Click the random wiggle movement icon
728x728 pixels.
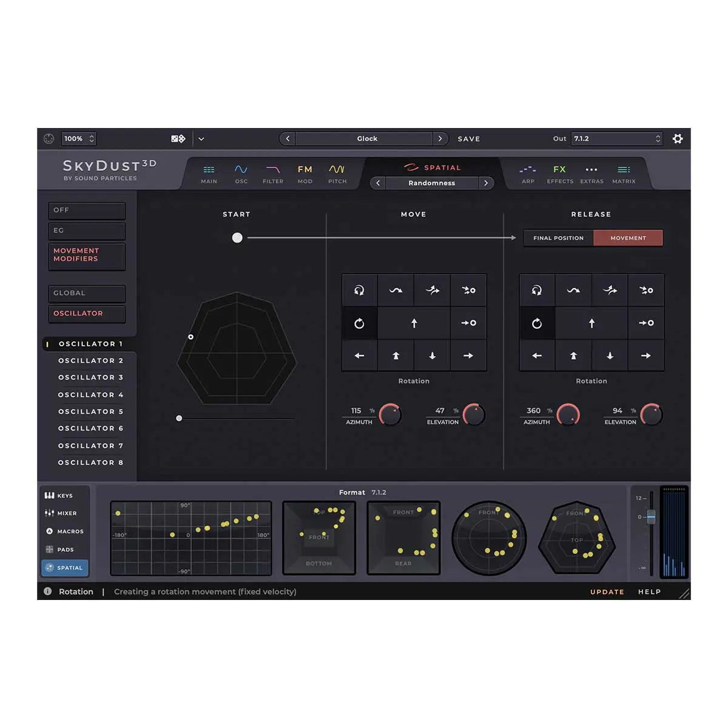point(395,290)
